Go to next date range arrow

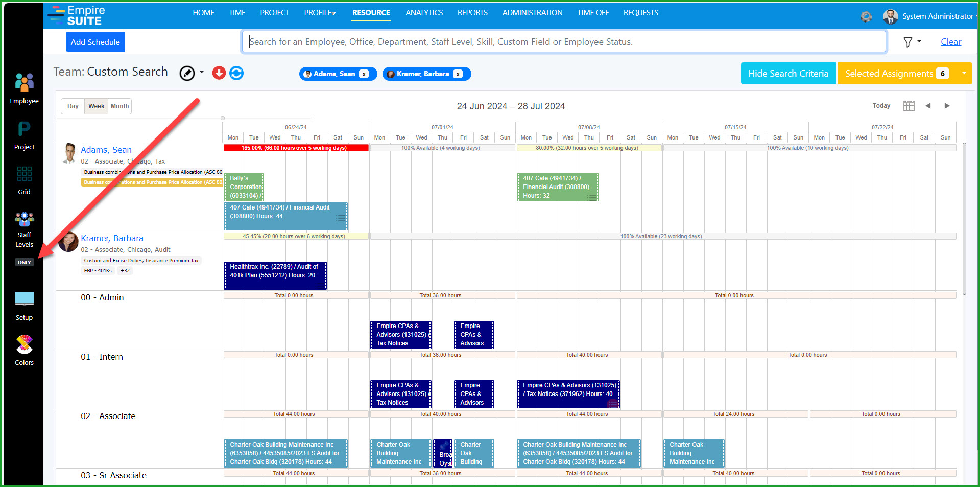pyautogui.click(x=947, y=106)
